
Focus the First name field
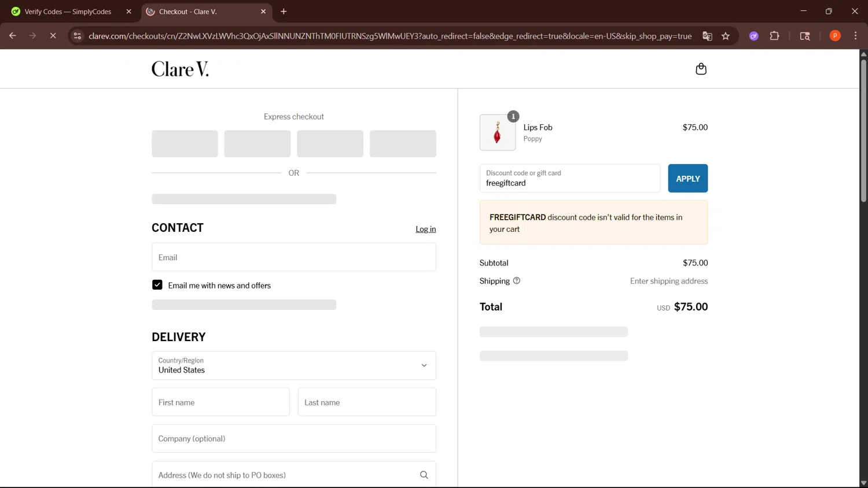pos(220,402)
